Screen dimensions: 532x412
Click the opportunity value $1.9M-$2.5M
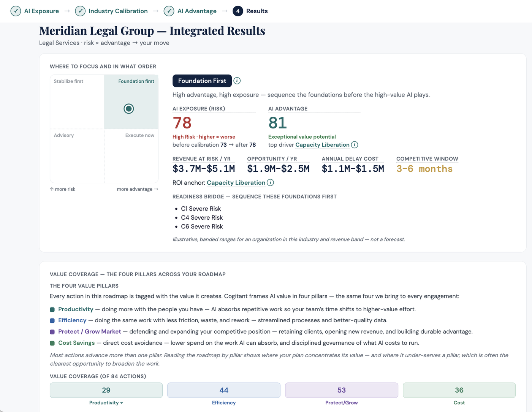[x=279, y=169]
